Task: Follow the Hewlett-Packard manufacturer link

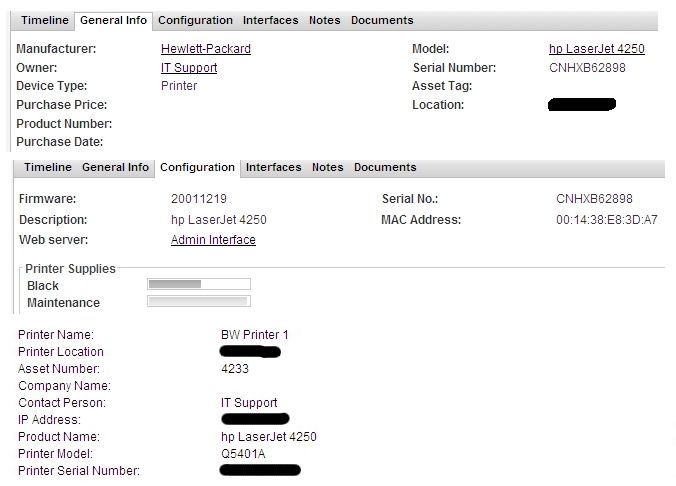Action: click(x=206, y=49)
